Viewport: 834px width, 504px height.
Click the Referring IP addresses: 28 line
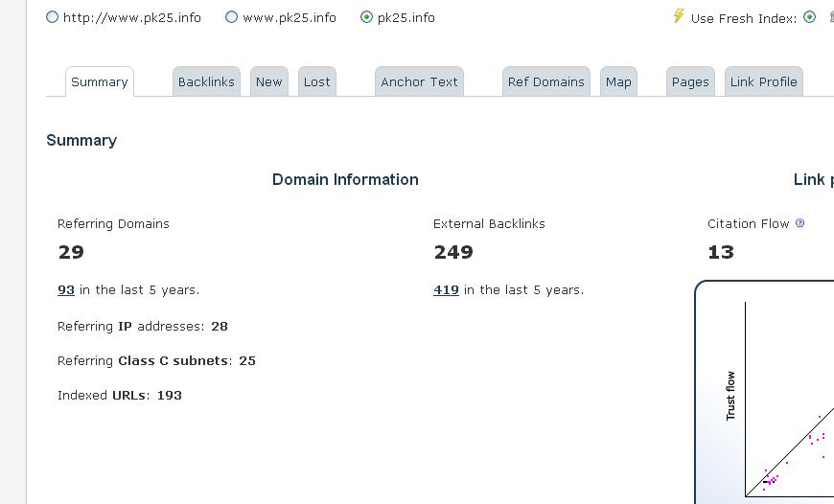click(x=143, y=327)
